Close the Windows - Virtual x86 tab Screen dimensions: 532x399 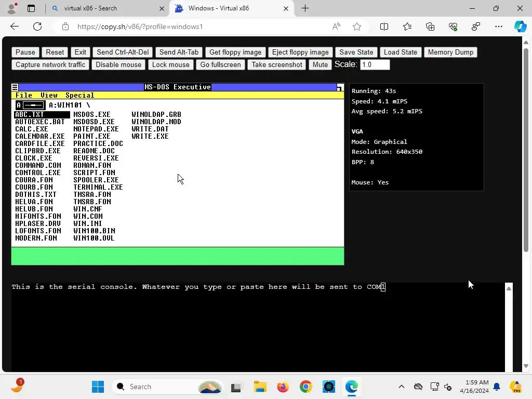[286, 8]
